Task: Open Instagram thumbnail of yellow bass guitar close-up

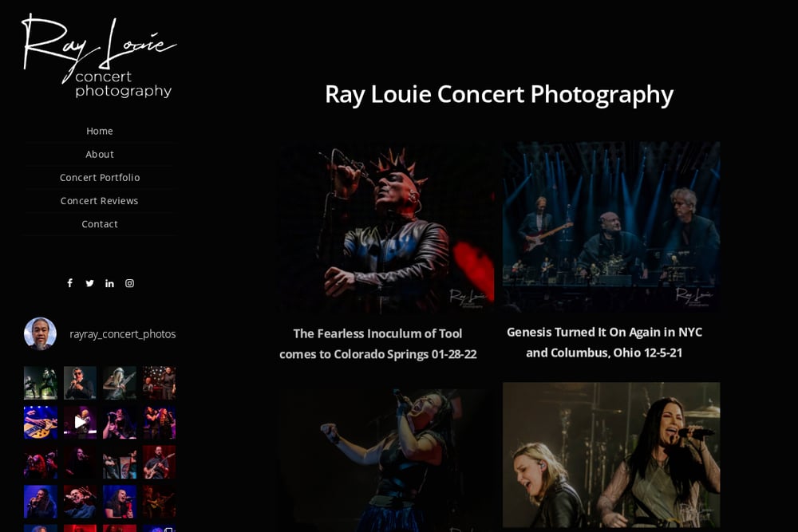Action: pos(40,422)
